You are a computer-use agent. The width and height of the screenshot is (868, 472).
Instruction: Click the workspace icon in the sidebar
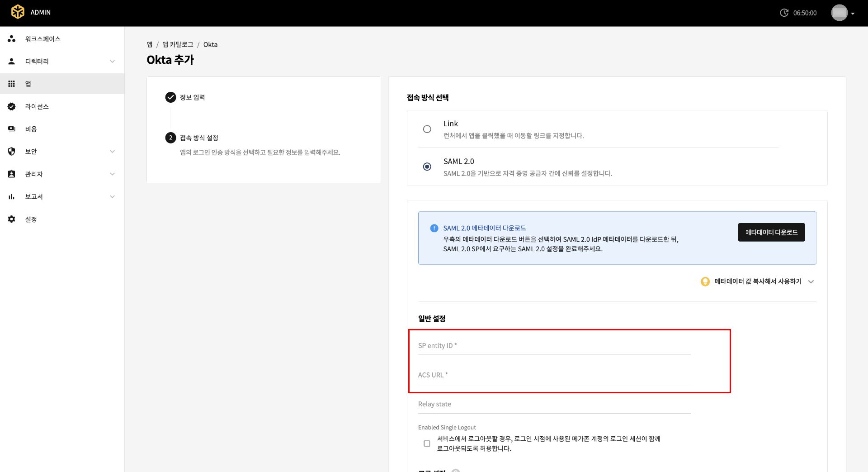pos(12,39)
